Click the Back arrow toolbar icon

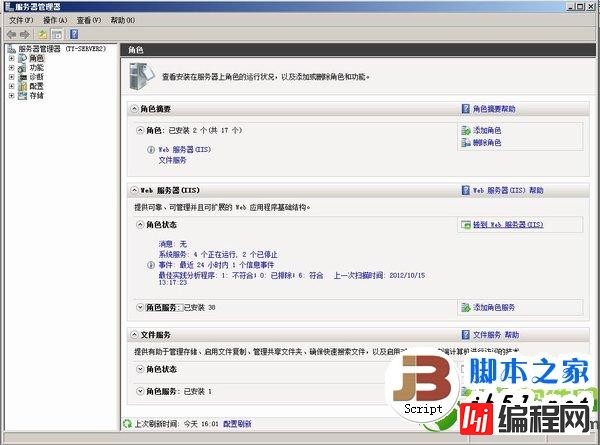point(11,34)
